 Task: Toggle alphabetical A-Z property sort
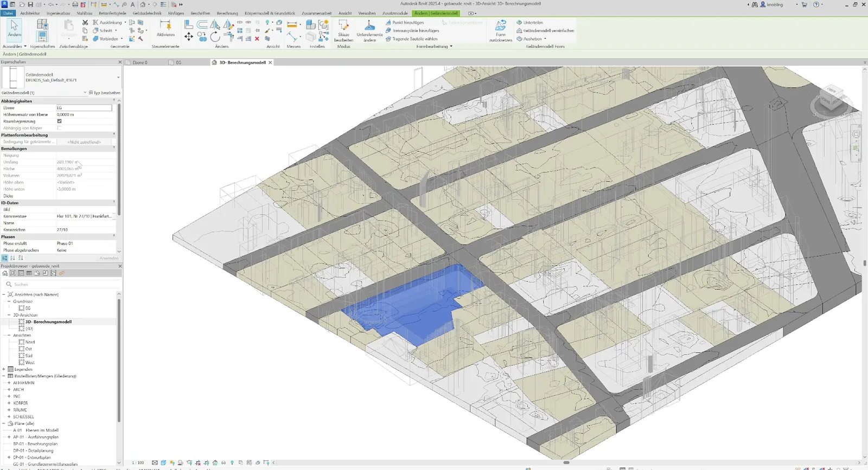[x=12, y=258]
